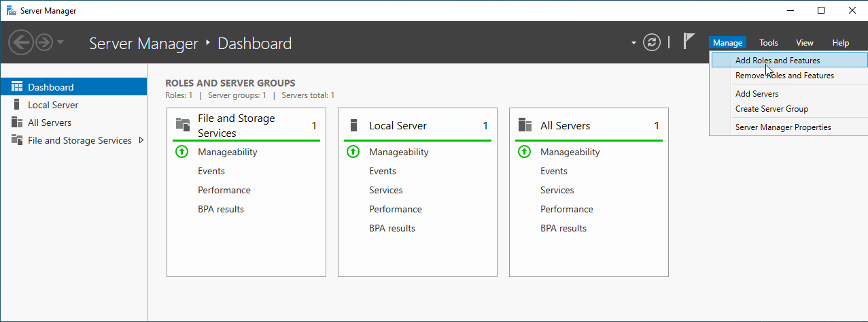Open the Manage menu

(727, 43)
